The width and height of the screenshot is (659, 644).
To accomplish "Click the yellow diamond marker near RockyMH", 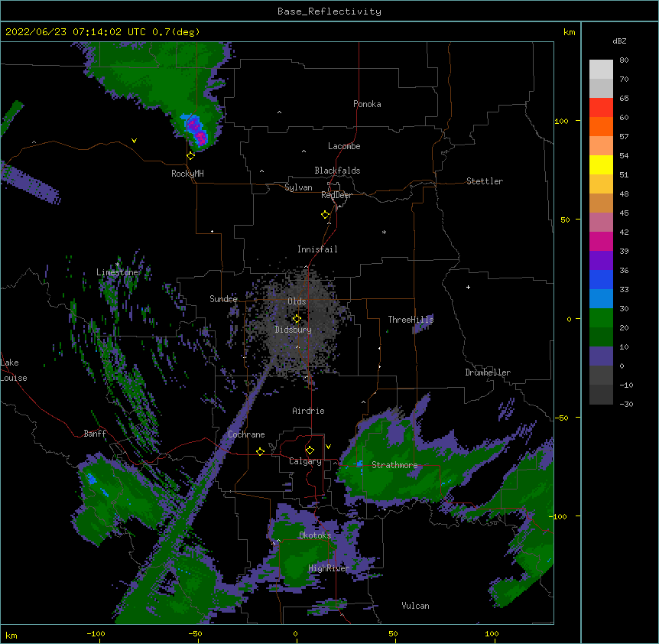I will (191, 156).
